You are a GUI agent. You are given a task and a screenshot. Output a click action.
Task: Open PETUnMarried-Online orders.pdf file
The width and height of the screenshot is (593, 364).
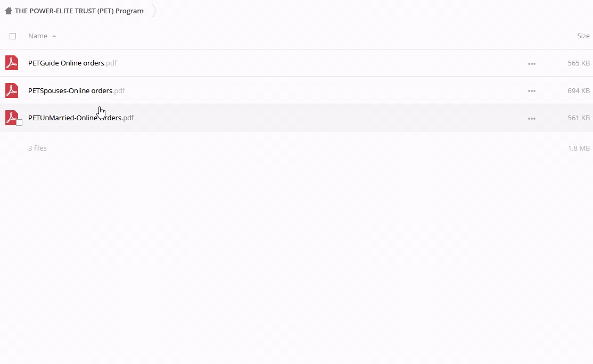[x=81, y=118]
